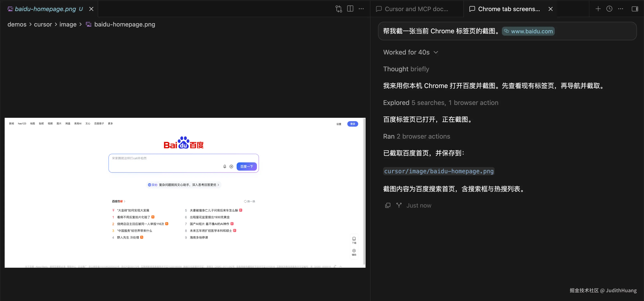The width and height of the screenshot is (644, 301).
Task: Click the page scrollbar in the preview
Action: 364,192
